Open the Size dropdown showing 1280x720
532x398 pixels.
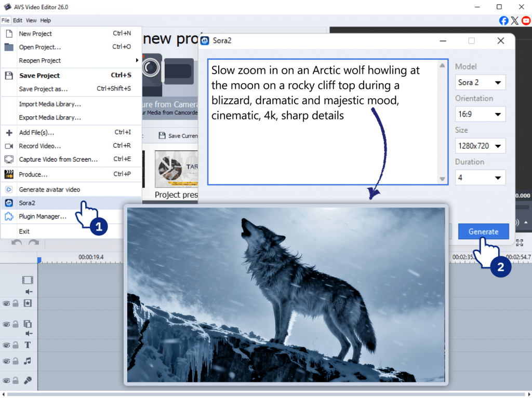coord(480,146)
